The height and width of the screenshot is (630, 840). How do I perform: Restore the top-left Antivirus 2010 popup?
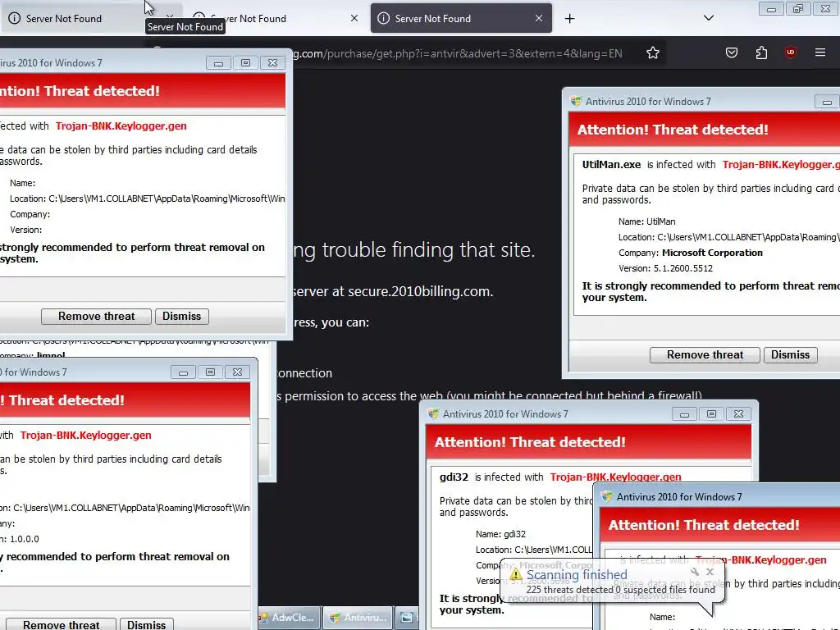(245, 62)
